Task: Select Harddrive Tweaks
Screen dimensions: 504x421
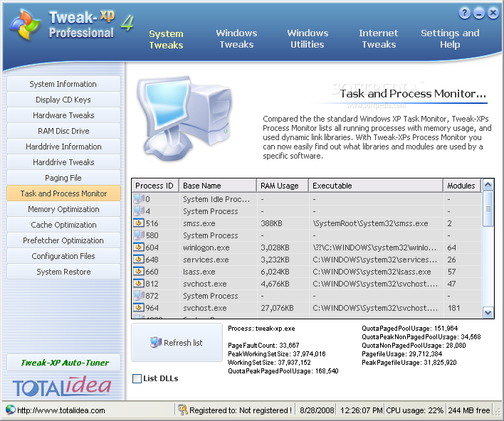Action: point(63,162)
